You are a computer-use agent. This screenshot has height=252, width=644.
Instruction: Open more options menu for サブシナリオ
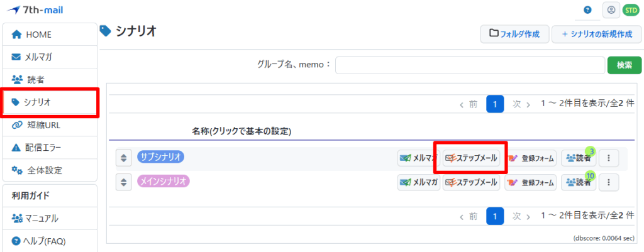(608, 158)
